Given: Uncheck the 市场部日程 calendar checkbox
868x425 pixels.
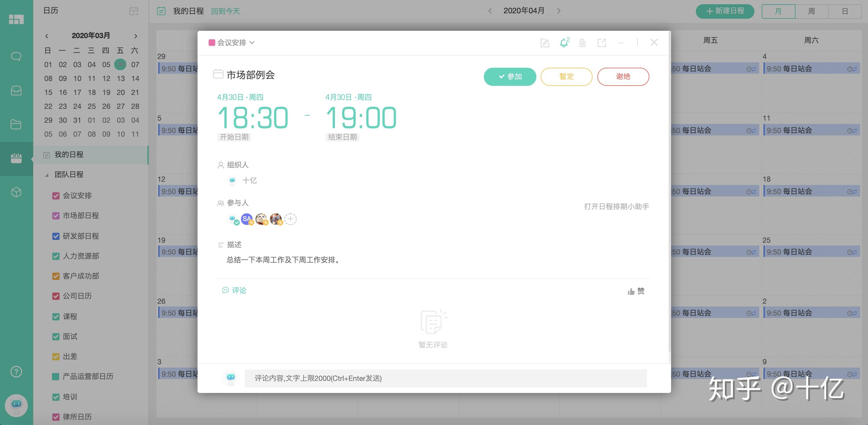Looking at the screenshot, I should (56, 216).
